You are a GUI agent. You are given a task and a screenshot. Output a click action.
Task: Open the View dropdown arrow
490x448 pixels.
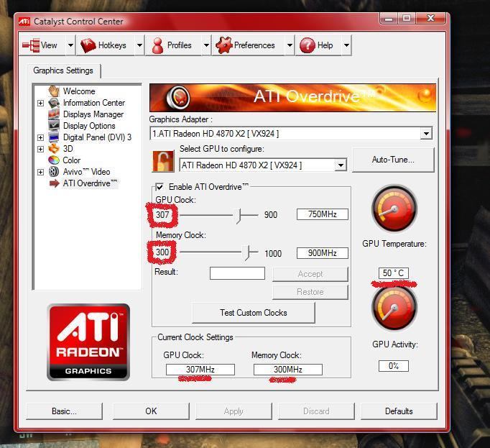click(70, 45)
